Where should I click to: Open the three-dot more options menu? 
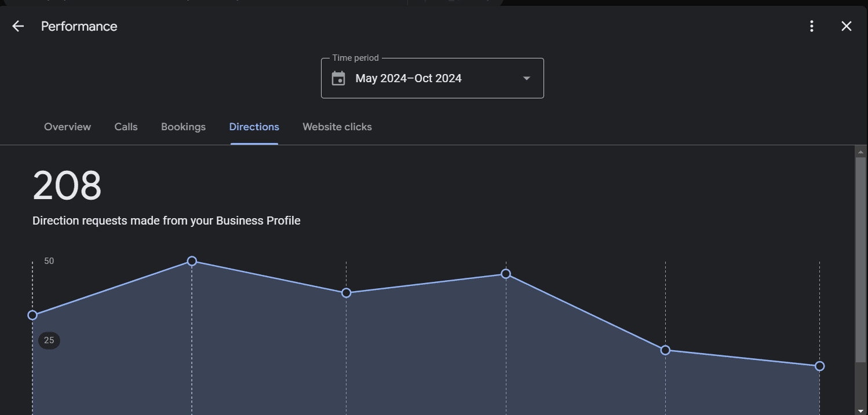[812, 26]
